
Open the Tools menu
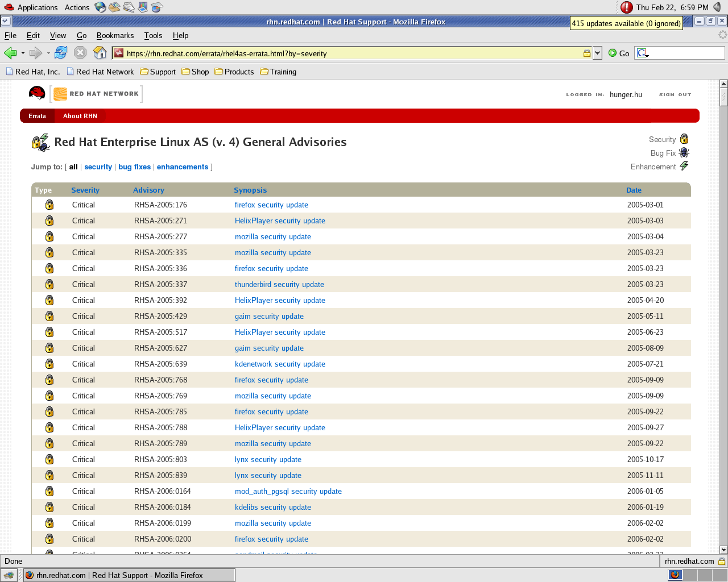coord(154,35)
